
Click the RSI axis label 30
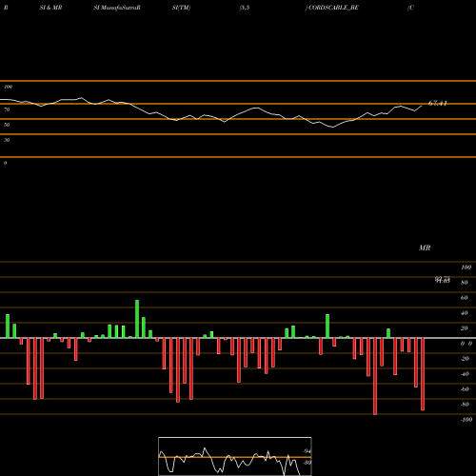coord(7,140)
